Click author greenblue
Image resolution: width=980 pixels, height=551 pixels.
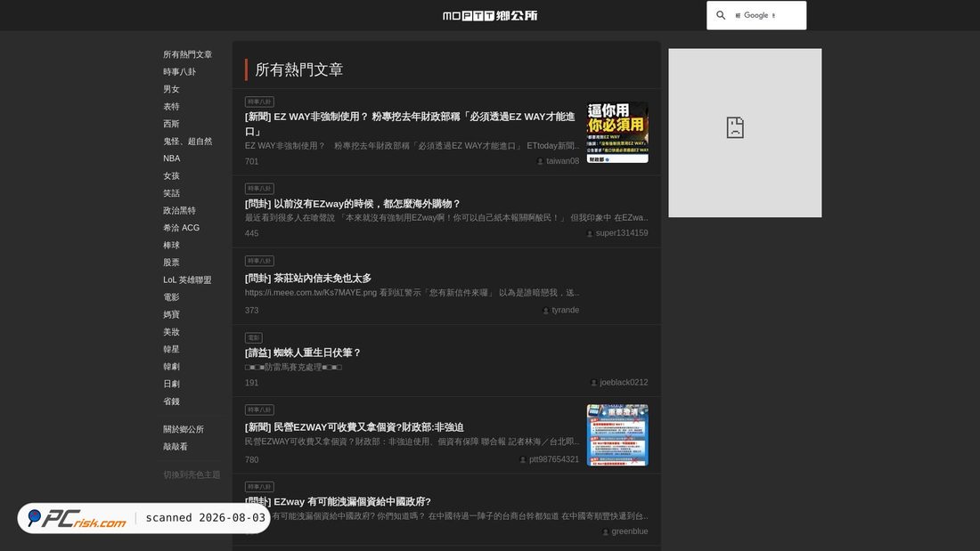[x=629, y=531]
